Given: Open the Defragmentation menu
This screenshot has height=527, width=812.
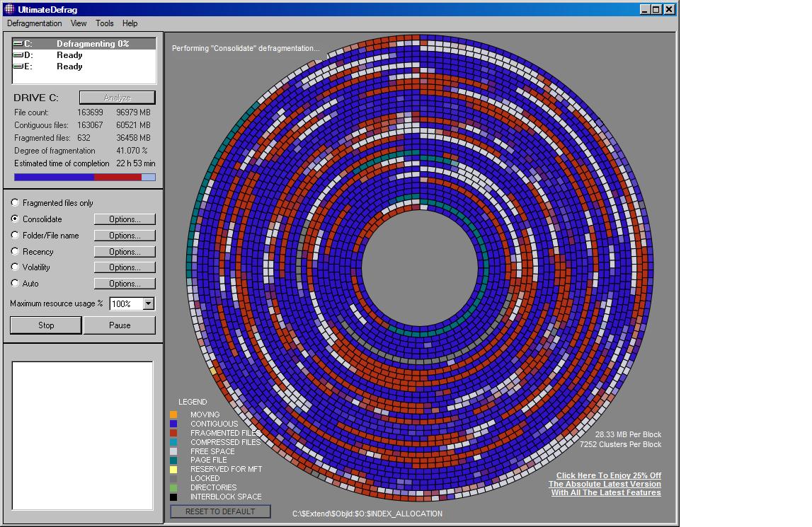Looking at the screenshot, I should coord(34,23).
